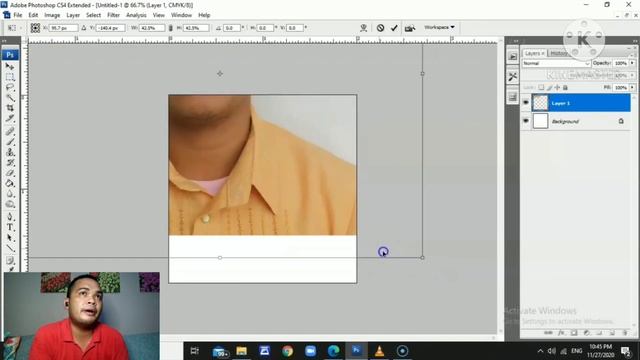Viewport: 640px width, 360px height.
Task: Select the Path Selection tool
Action: point(10,238)
